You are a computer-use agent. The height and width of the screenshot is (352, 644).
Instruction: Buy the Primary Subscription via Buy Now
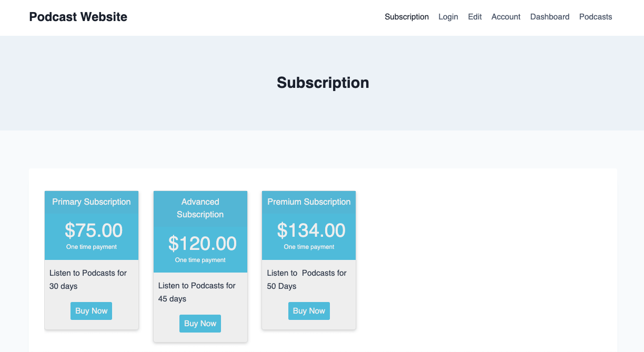click(x=92, y=311)
